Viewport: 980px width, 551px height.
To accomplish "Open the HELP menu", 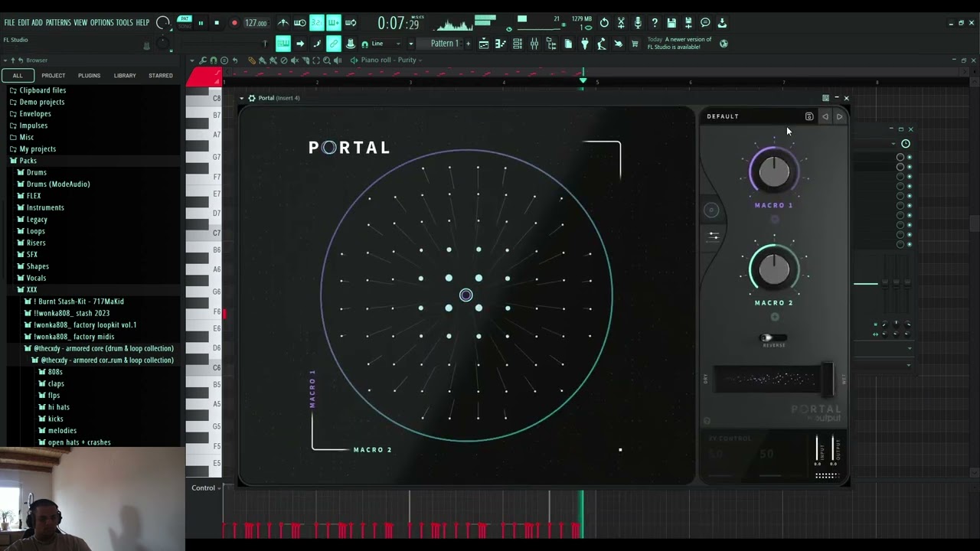I will [143, 23].
